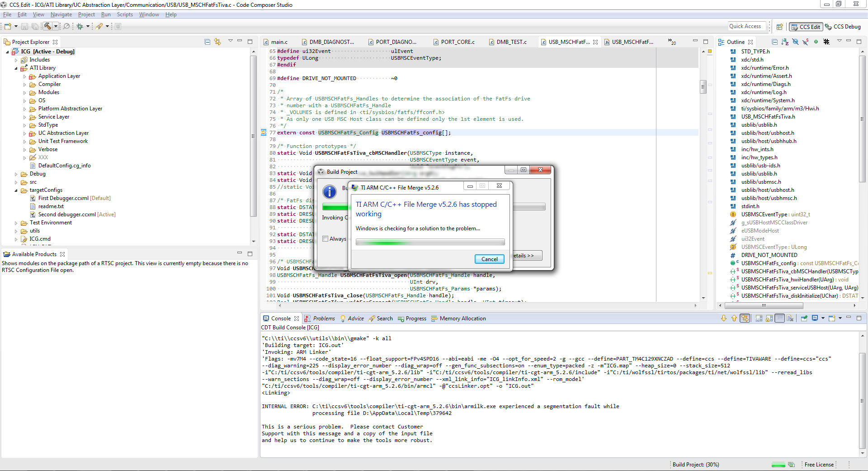Click Open Console icon

(x=832, y=318)
